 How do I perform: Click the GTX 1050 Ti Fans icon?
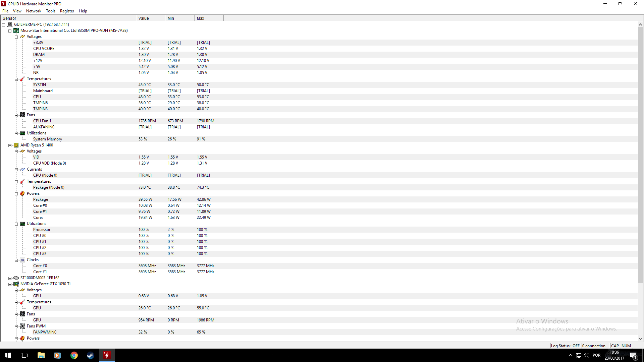point(22,314)
